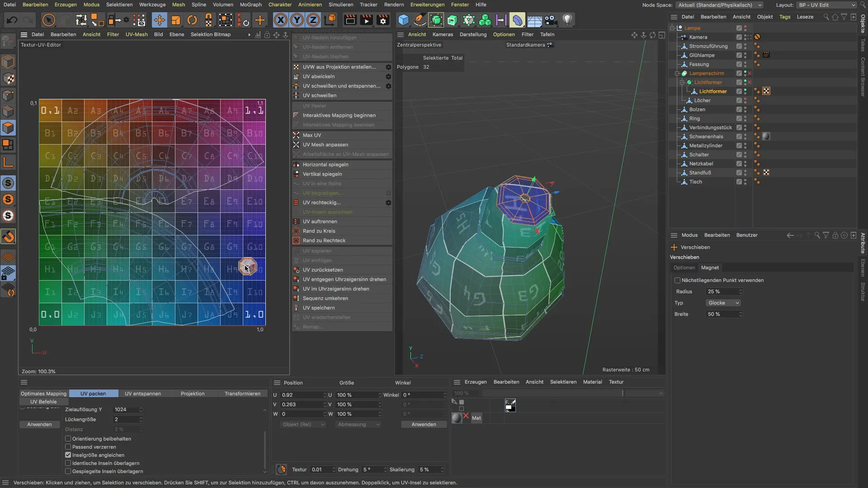
Task: Click the material preview size slider
Action: [x=553, y=394]
